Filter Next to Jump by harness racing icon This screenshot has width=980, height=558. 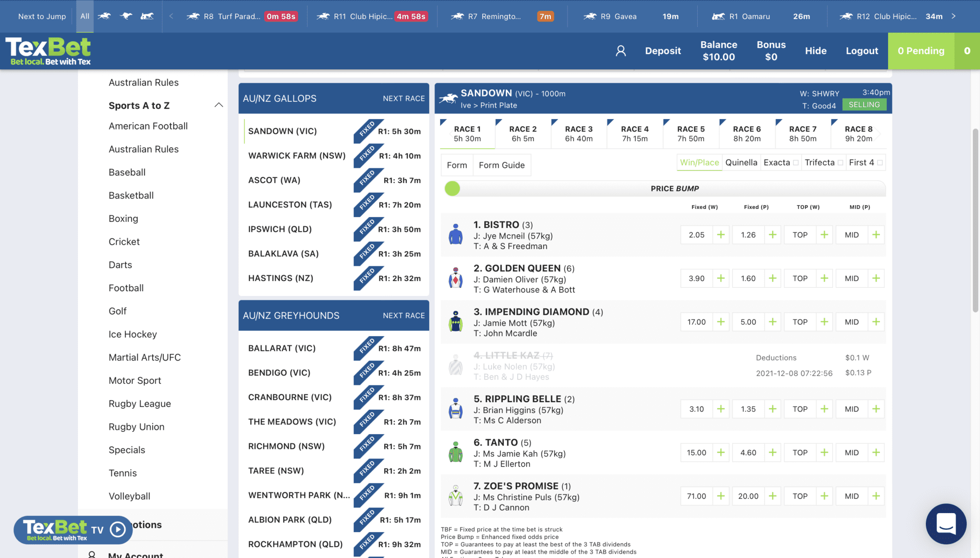(147, 16)
